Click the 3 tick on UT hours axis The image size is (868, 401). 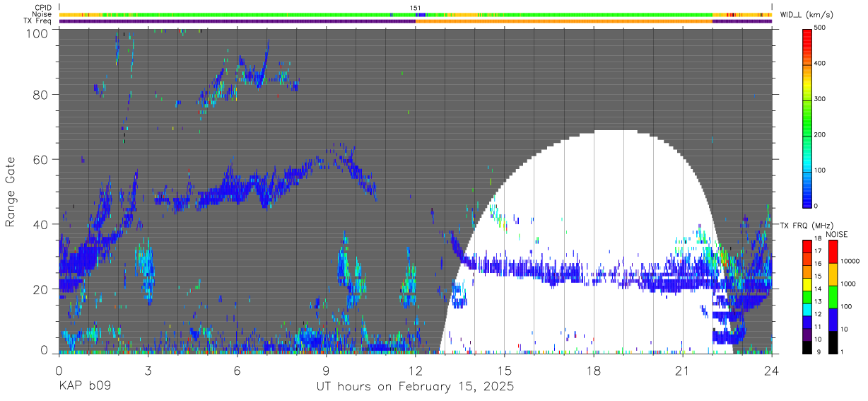pos(148,370)
